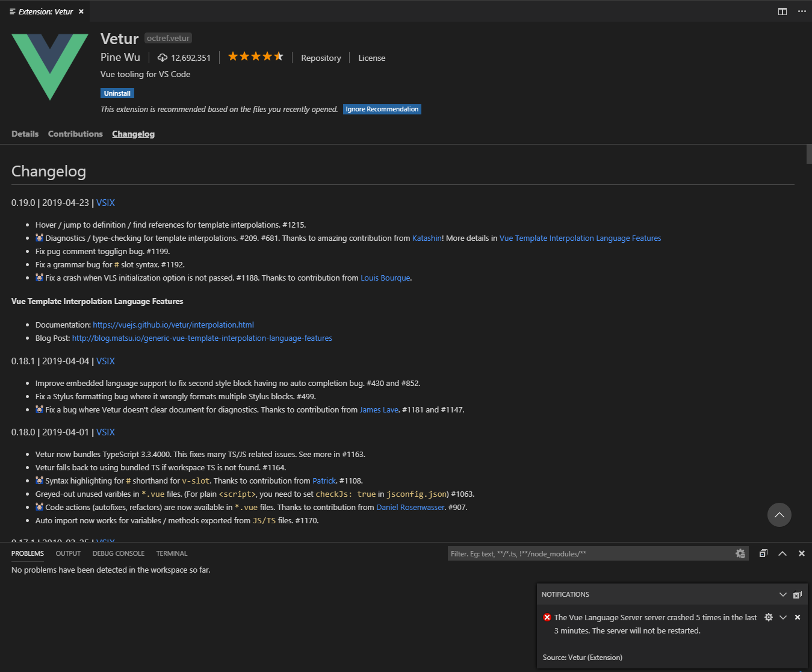Open notification settings gear

[x=769, y=617]
